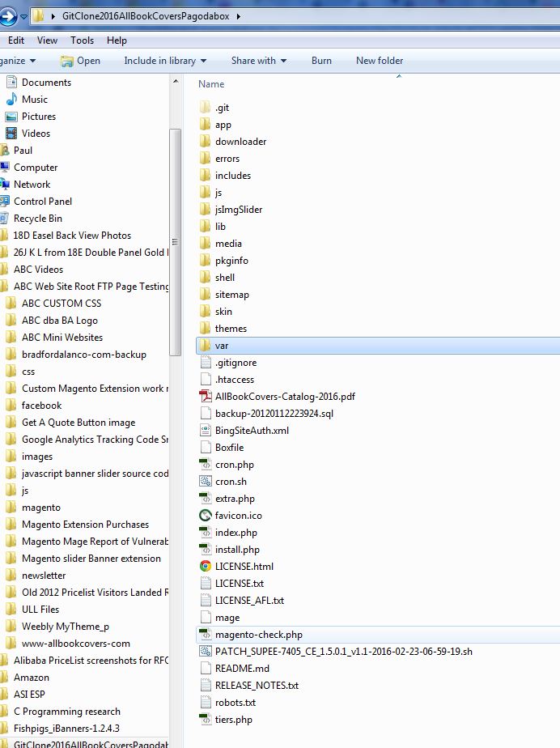Click the .git folder icon
This screenshot has width=560, height=748.
[x=205, y=108]
